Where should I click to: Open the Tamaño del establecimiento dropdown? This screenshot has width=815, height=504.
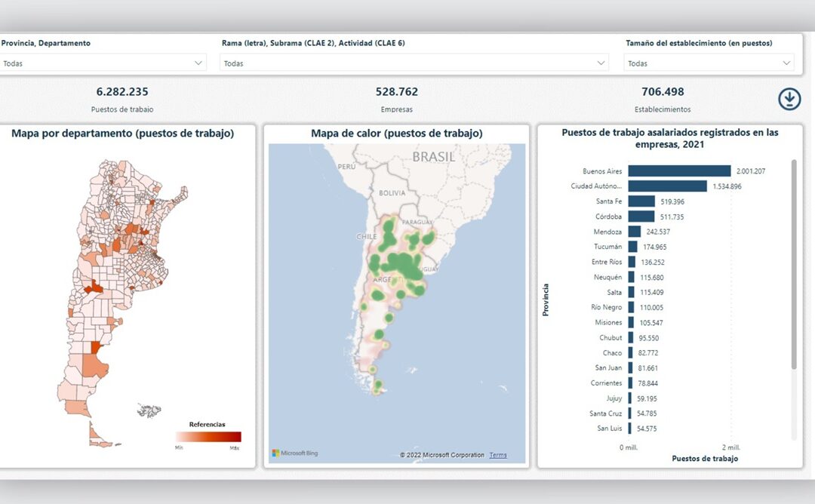[x=709, y=63]
